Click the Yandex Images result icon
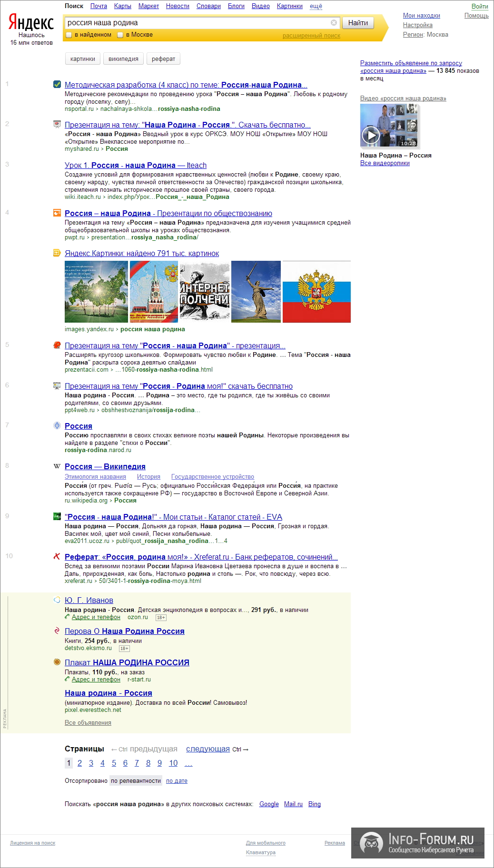This screenshot has height=868, width=494. point(57,253)
